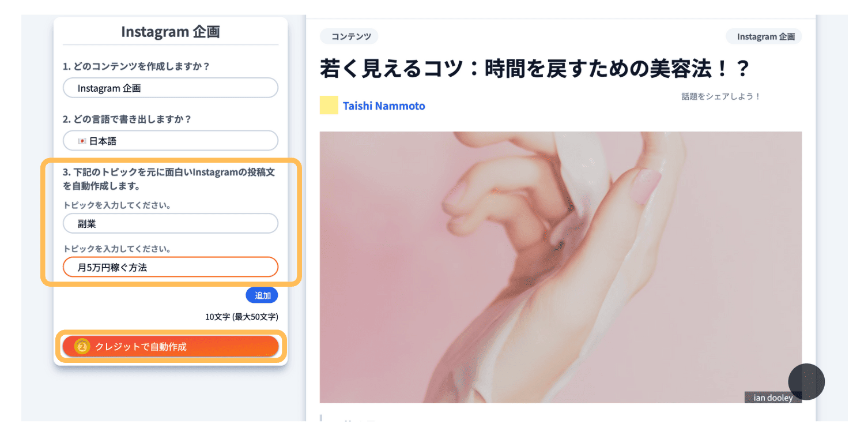Focus the topic field containing 副業
The image size is (868, 435).
point(171,223)
